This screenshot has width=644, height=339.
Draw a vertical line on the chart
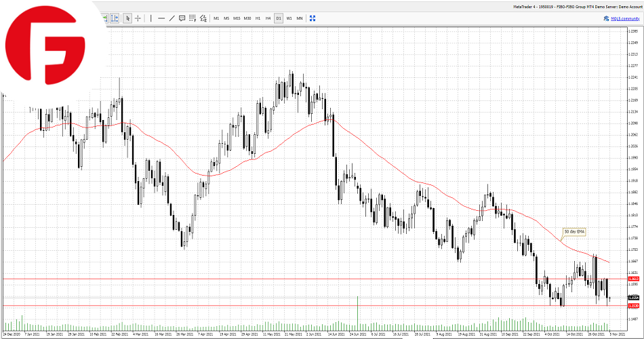pos(150,18)
